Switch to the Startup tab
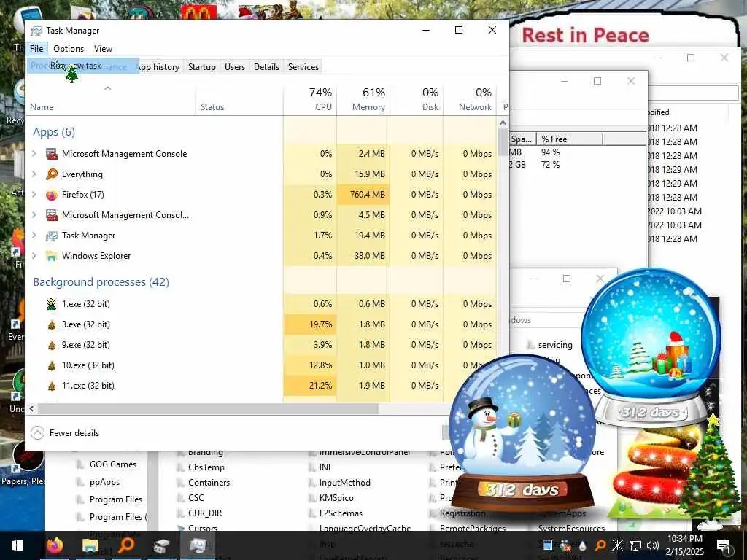 [x=202, y=66]
